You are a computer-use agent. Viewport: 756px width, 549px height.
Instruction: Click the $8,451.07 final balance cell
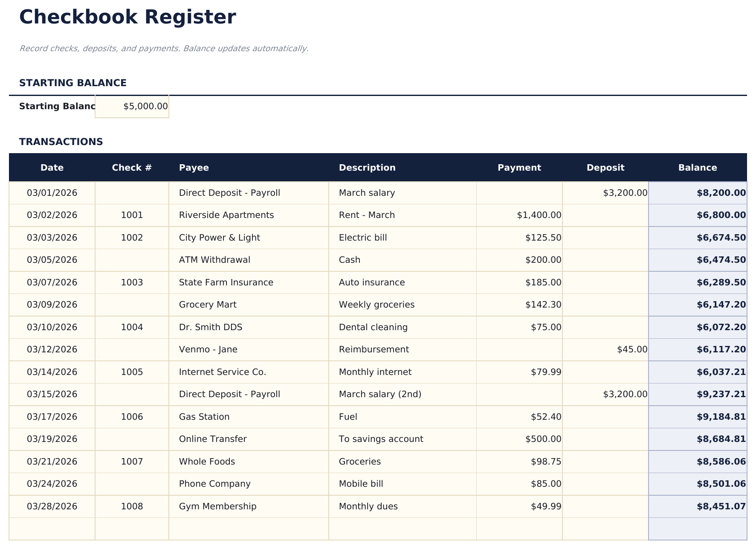697,506
